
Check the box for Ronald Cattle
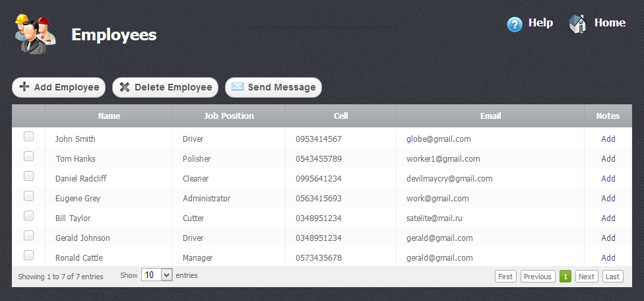click(x=28, y=255)
